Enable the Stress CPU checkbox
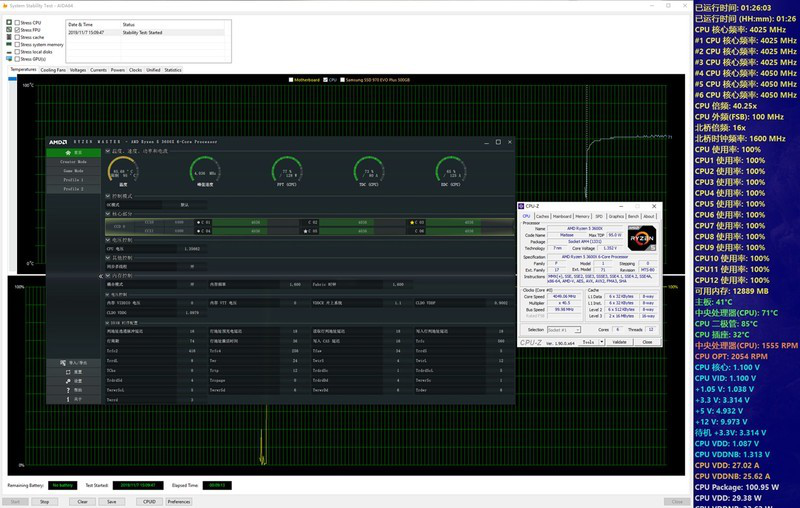 click(x=17, y=22)
